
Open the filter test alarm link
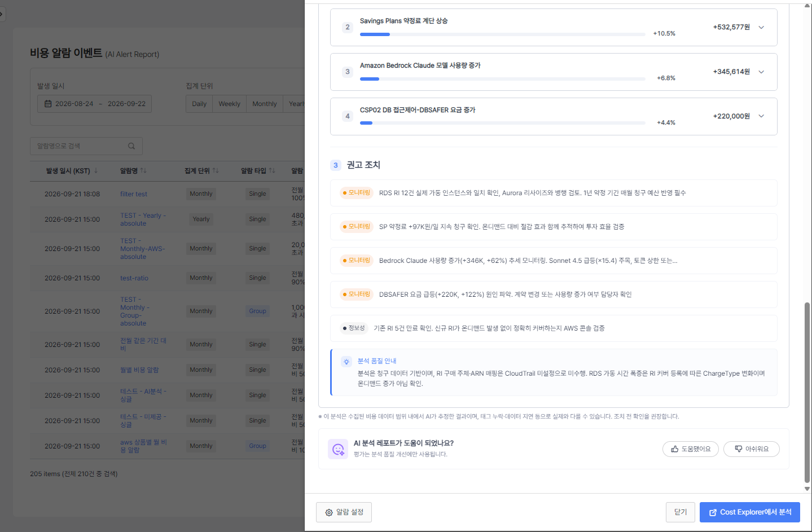tap(134, 194)
